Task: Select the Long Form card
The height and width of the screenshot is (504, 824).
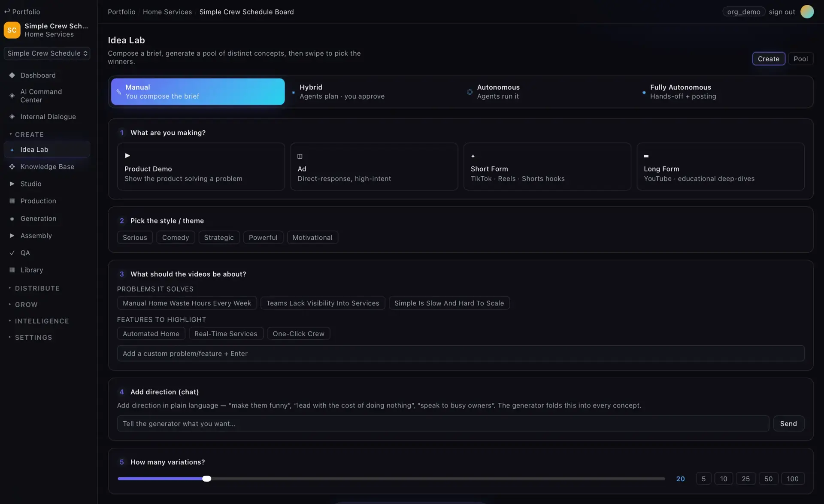Action: (721, 166)
